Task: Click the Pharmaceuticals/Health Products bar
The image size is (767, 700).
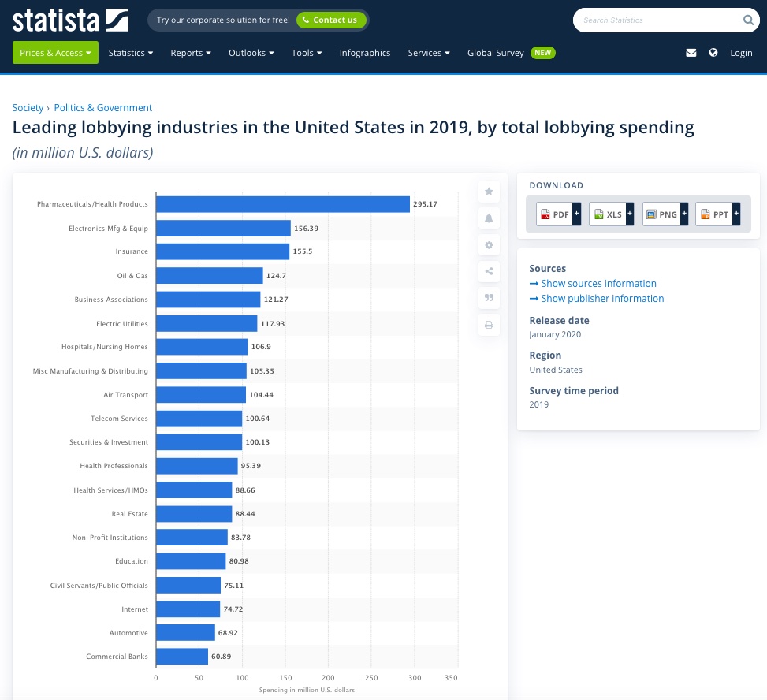Action: [283, 204]
